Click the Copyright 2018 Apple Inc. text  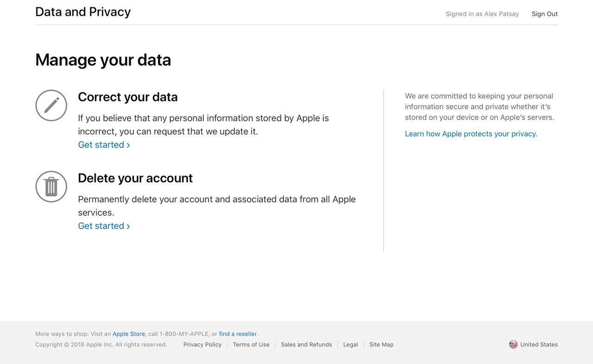point(101,345)
